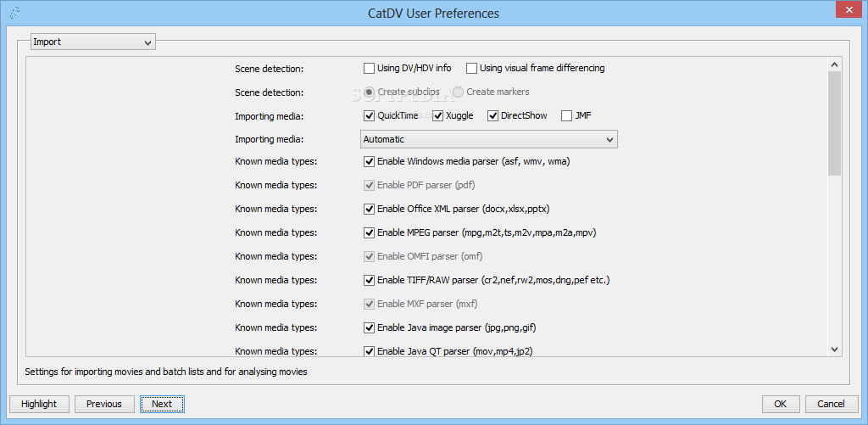Expand the Automatic importing media dropdown

pyautogui.click(x=489, y=139)
